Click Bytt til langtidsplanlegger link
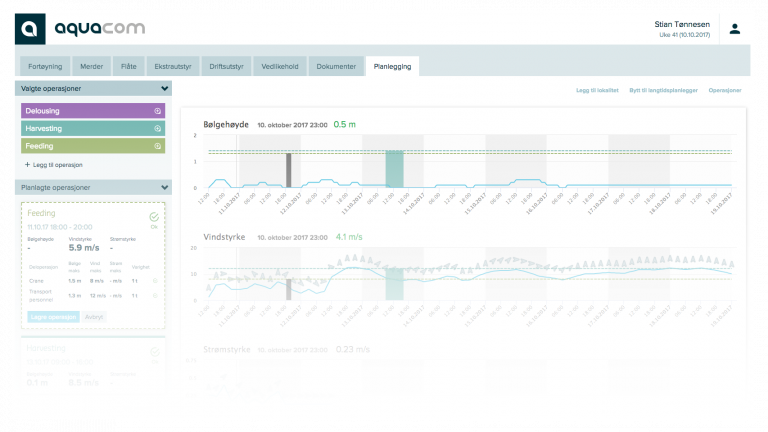Viewport: 768px width, 432px height. point(663,91)
